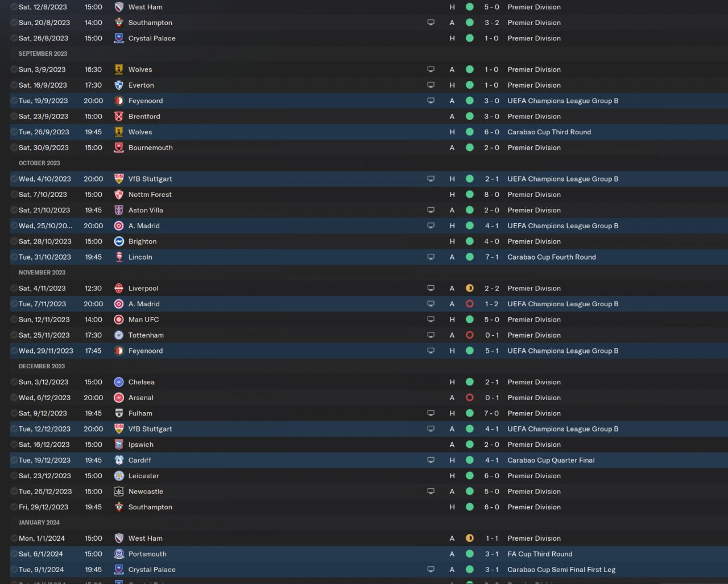The height and width of the screenshot is (584, 728).
Task: Click the Chelsea crest on 3/12/2023
Action: [x=119, y=383]
